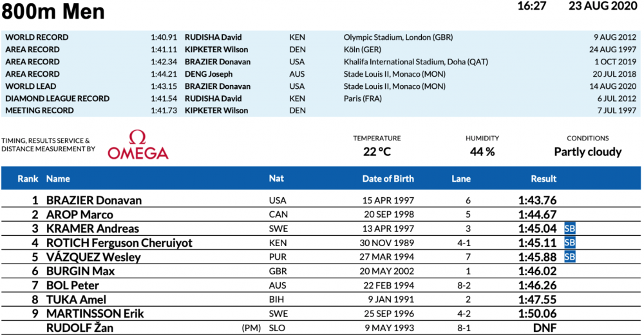The image size is (644, 335).
Task: Select AROP Marco's name
Action: (79, 215)
